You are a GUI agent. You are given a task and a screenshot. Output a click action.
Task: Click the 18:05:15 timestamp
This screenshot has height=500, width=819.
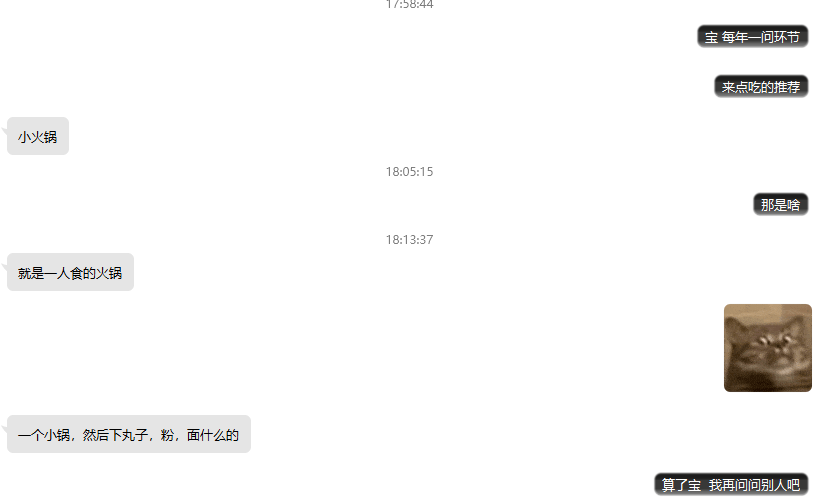point(410,171)
